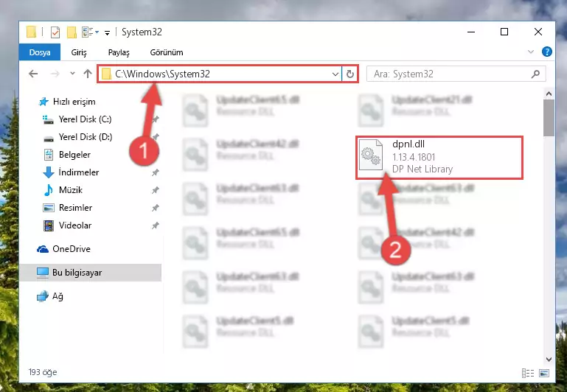This screenshot has width=567, height=392.
Task: Open İndirmeler folder in sidebar
Action: click(x=78, y=172)
